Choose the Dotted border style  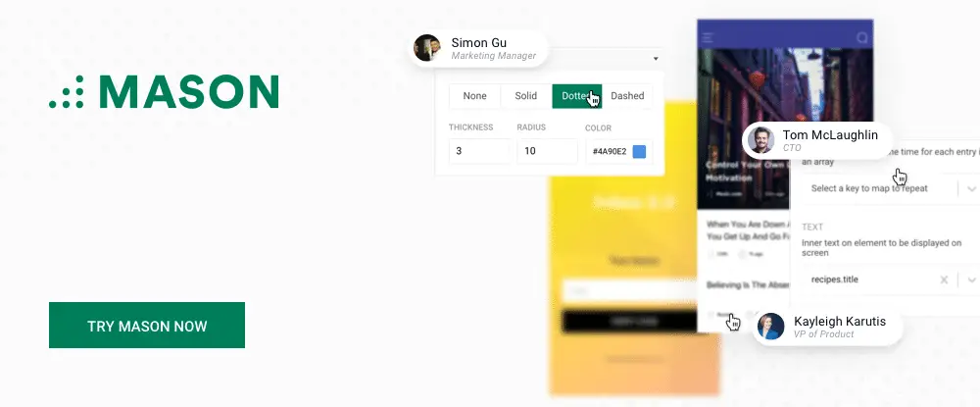(x=577, y=96)
